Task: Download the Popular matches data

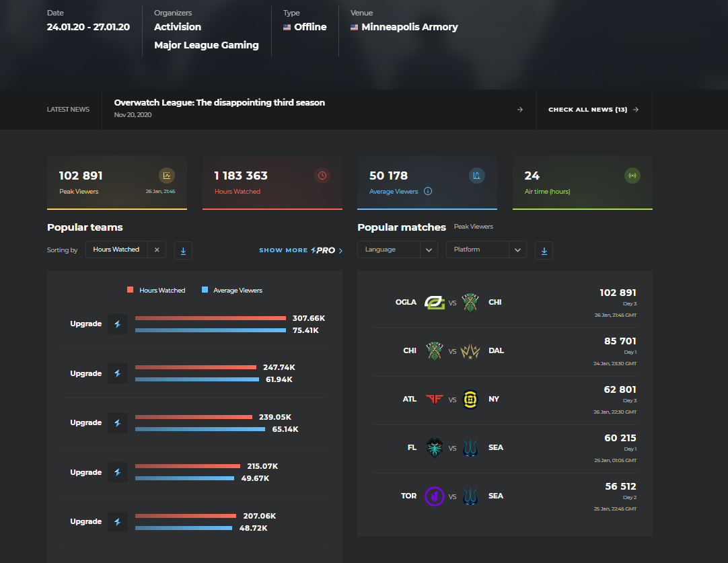Action: click(x=544, y=250)
